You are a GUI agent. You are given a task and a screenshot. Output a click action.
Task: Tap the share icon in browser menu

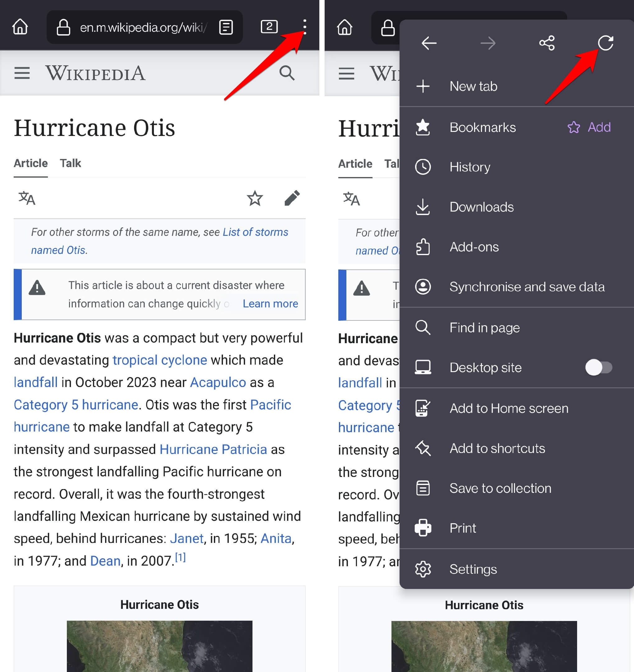[546, 43]
